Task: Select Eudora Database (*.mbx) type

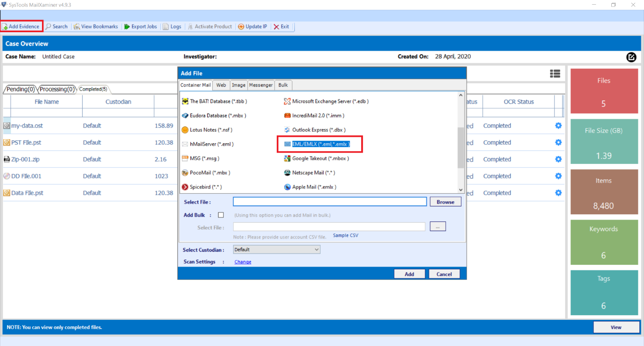Action: [x=214, y=115]
